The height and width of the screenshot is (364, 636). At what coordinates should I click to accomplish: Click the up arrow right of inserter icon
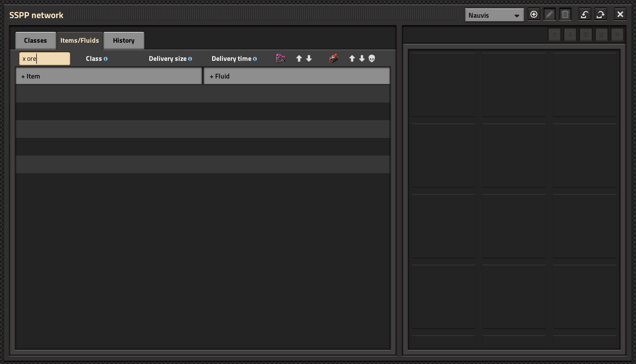pos(299,58)
